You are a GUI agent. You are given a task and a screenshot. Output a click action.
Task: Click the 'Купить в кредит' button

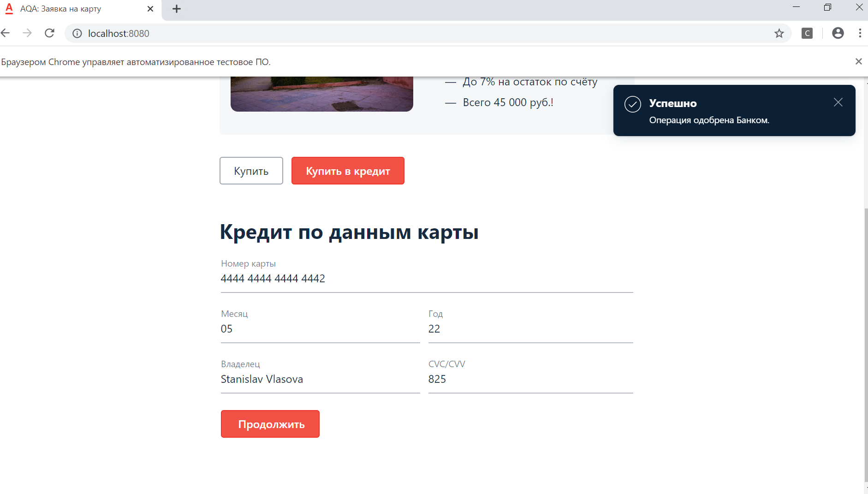(x=348, y=170)
